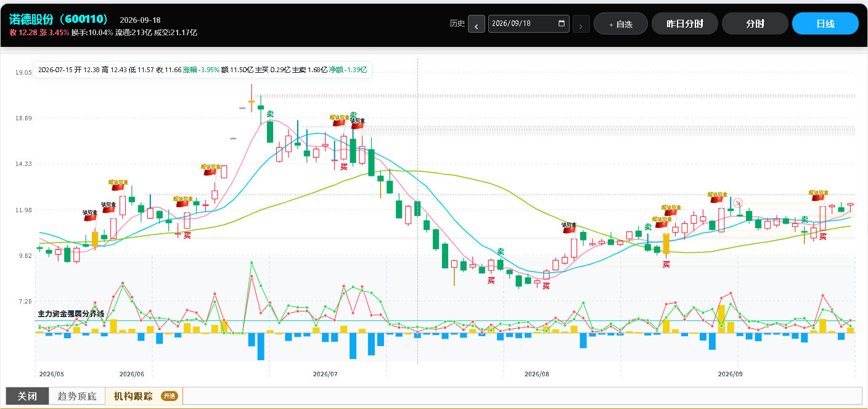Viewport: 868px width, 409px height.
Task: Go to previous date with left arrow
Action: tap(477, 24)
